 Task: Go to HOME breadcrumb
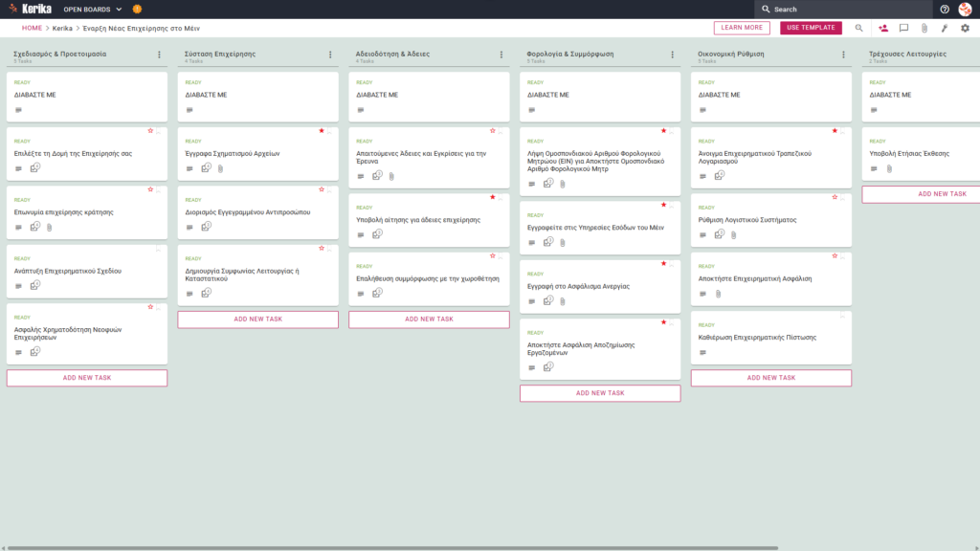(x=32, y=28)
